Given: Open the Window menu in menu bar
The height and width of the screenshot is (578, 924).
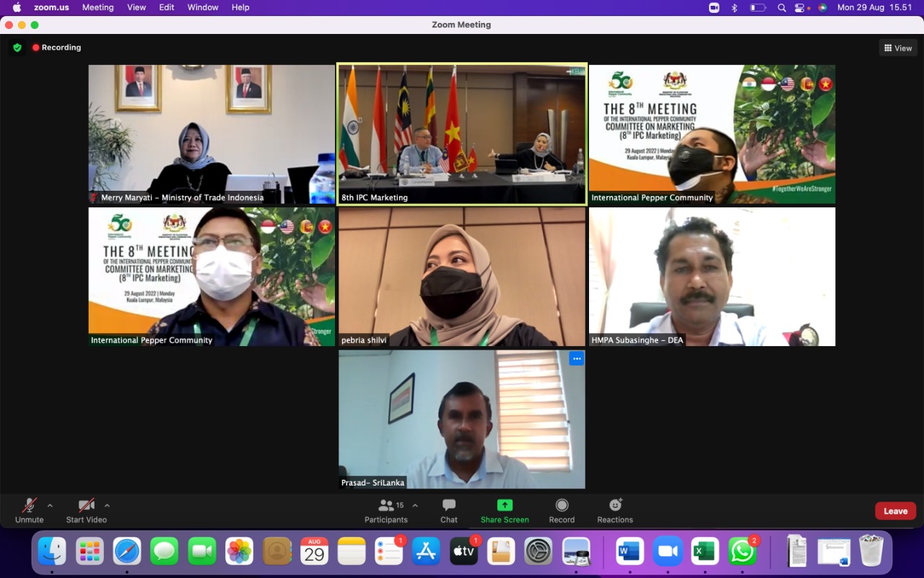Looking at the screenshot, I should [203, 7].
